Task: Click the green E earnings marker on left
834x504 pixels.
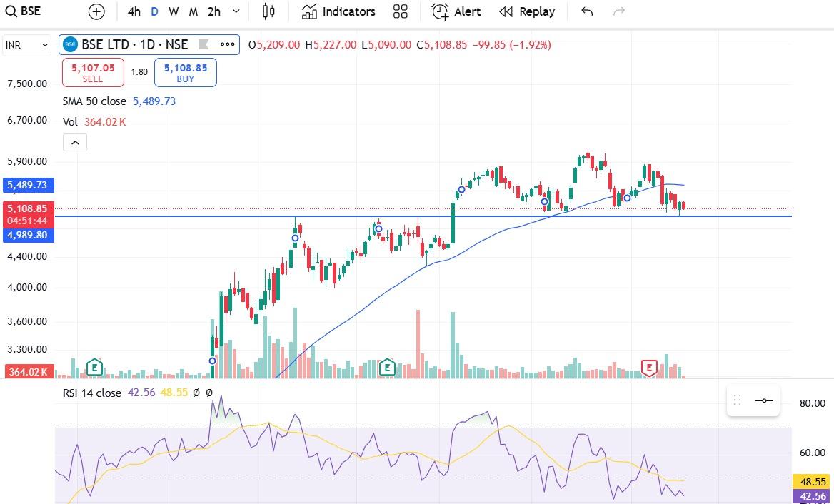Action: tap(94, 367)
